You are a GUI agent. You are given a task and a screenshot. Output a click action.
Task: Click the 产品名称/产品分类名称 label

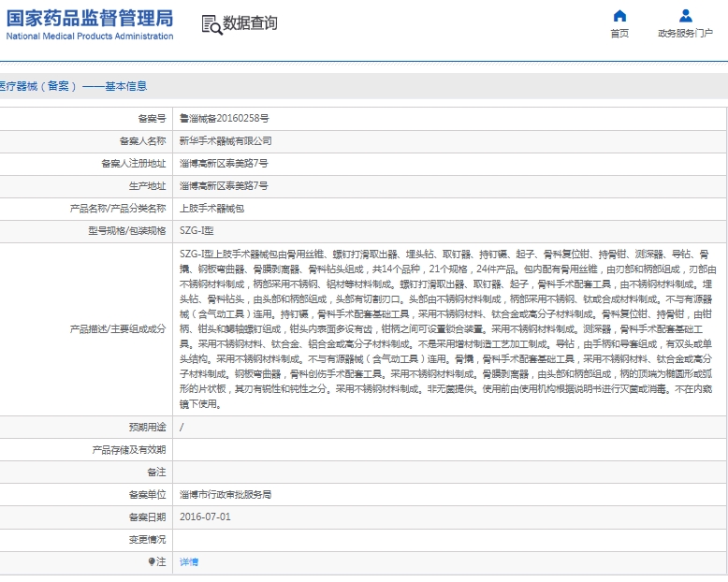click(x=118, y=209)
